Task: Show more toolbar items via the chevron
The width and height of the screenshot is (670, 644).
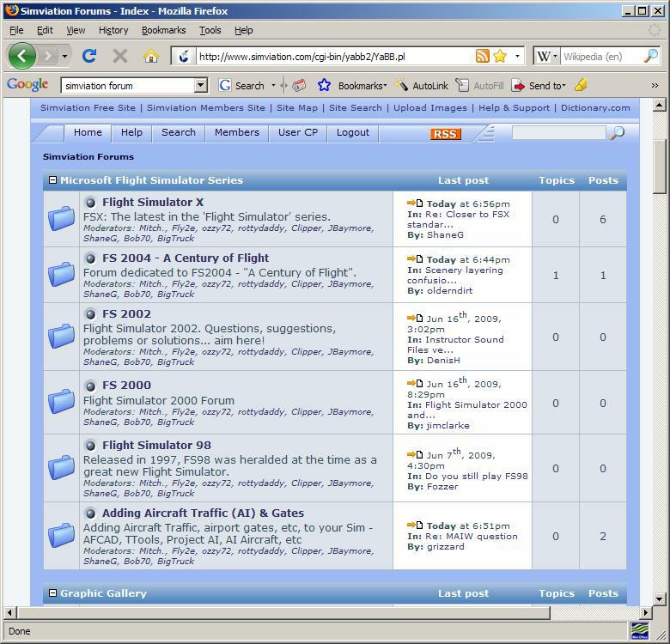Action: point(655,85)
